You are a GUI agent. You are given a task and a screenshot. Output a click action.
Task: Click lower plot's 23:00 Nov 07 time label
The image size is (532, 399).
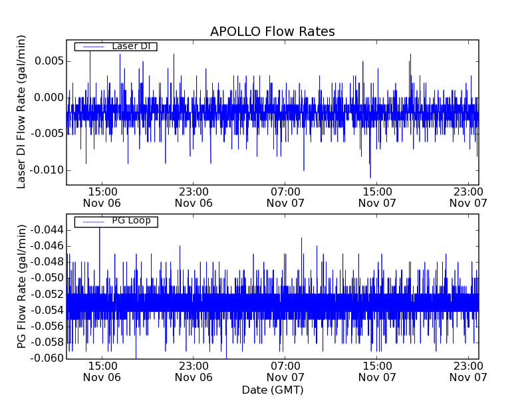tap(468, 371)
